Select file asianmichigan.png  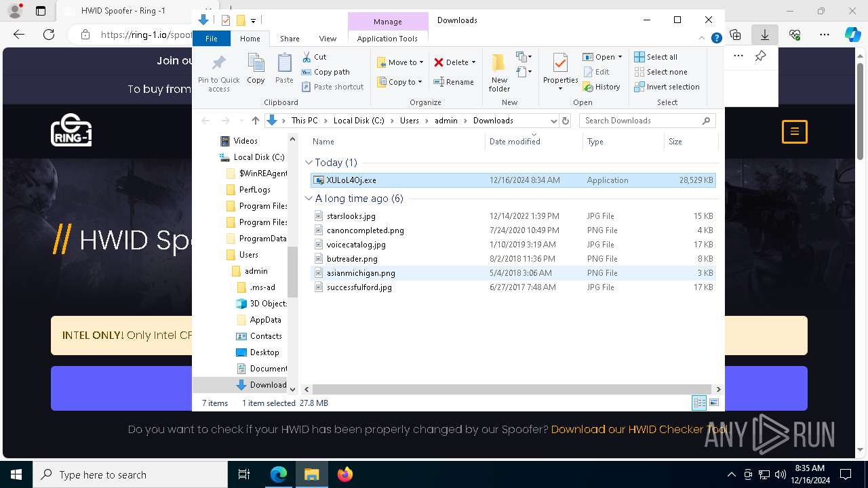513,273
